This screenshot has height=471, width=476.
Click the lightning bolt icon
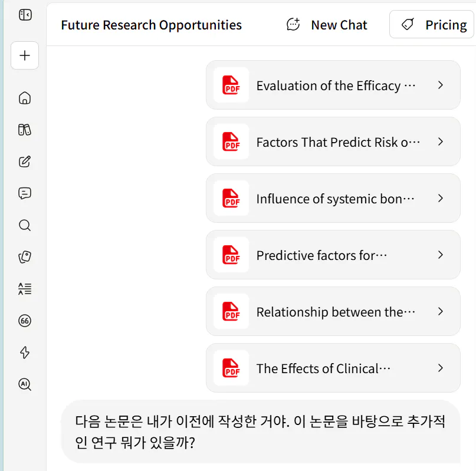(25, 353)
